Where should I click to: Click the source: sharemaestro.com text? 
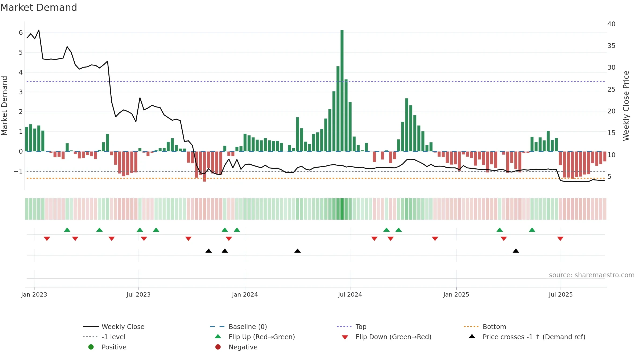(592, 275)
